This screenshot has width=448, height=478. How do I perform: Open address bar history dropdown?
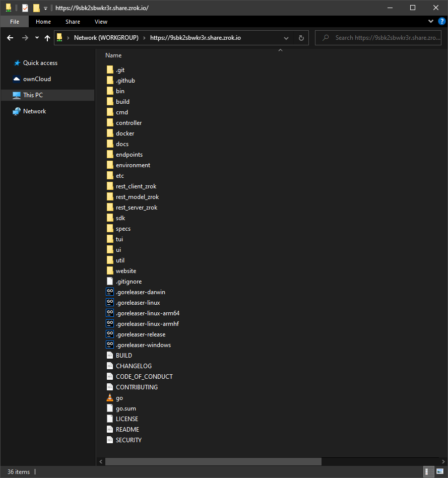click(286, 38)
